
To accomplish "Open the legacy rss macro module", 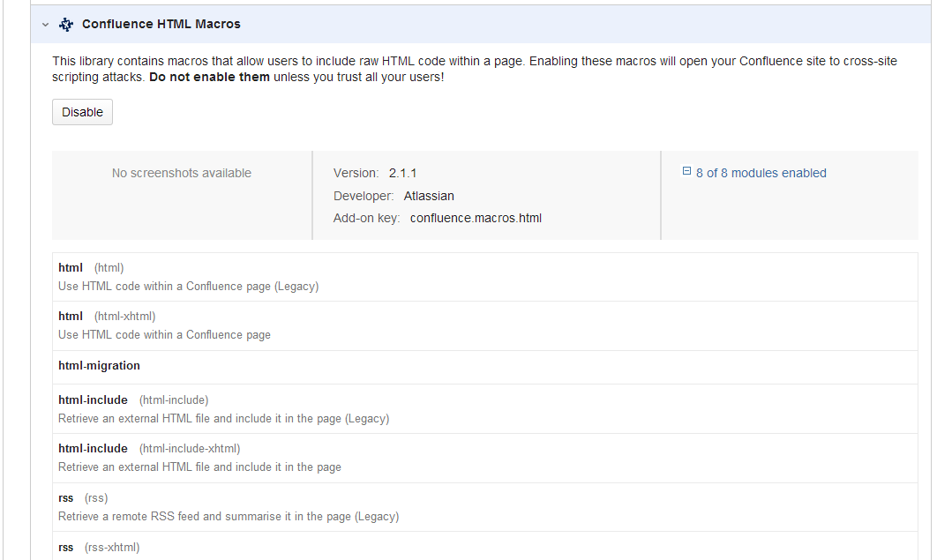I will [x=65, y=497].
